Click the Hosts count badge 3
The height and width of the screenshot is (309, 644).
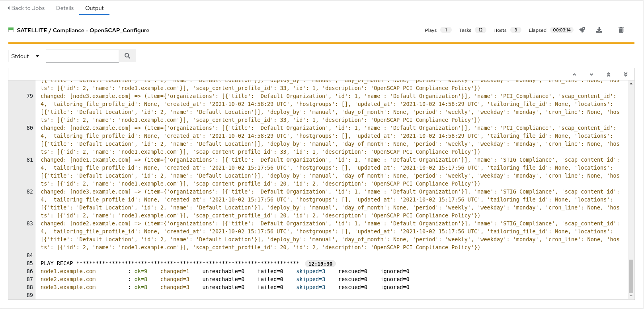coord(515,30)
